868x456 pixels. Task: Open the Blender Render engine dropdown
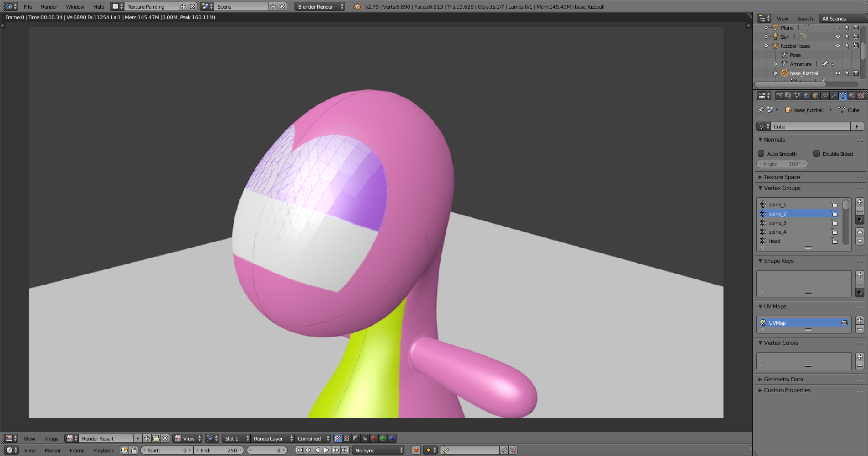pyautogui.click(x=320, y=6)
